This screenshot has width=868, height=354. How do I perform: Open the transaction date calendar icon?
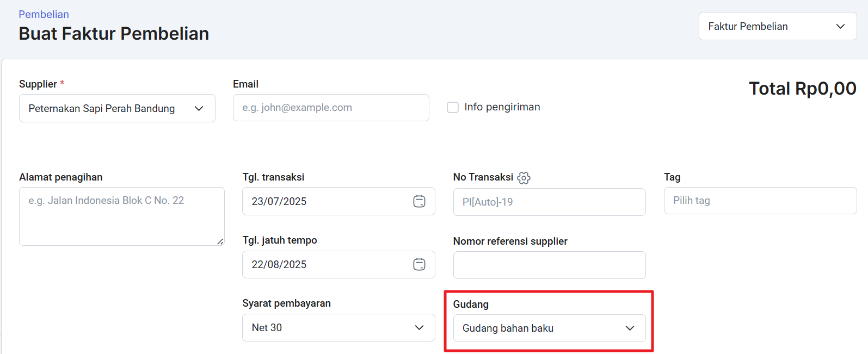[x=419, y=201]
